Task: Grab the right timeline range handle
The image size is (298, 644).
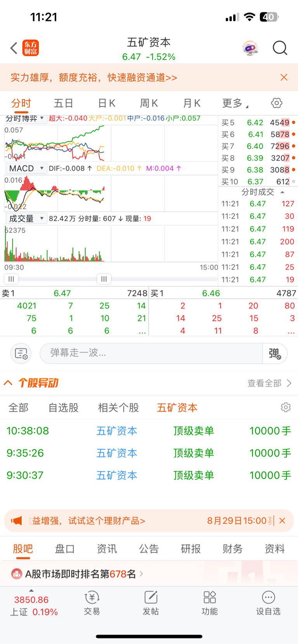Action: pos(104,279)
